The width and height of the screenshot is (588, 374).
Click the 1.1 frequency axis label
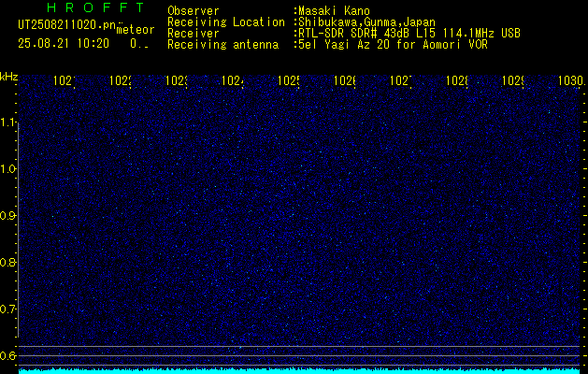[x=7, y=122]
